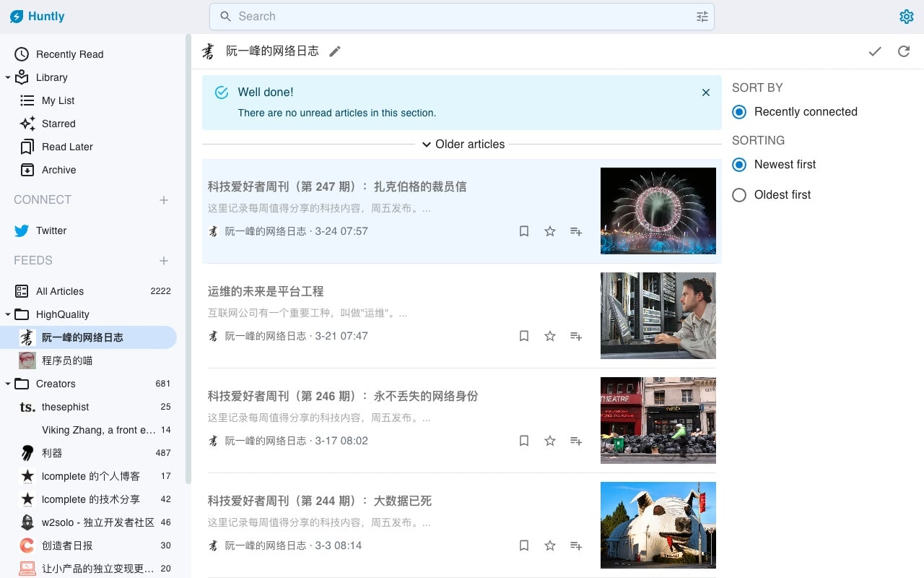
Task: Star the 第 247 期 article
Action: click(550, 231)
